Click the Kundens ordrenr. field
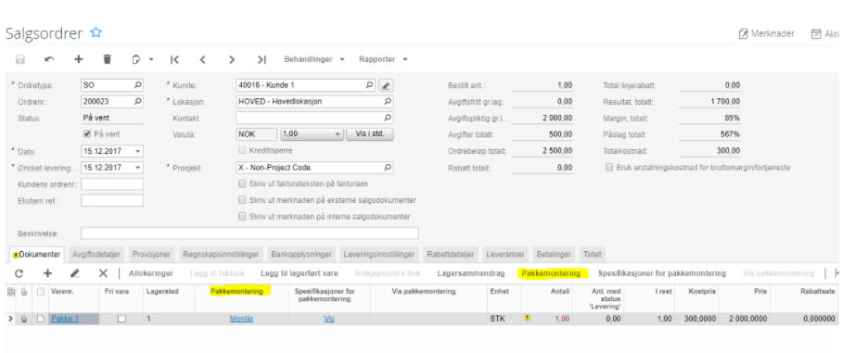The height and width of the screenshot is (353, 868). coord(112,183)
